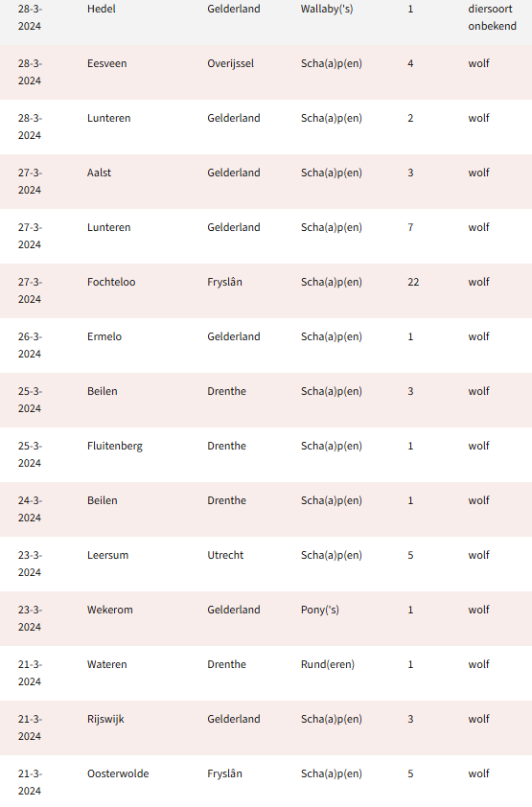Viewport: 532px width, 807px height.
Task: Select the Overijssel province cell
Action: pos(230,63)
